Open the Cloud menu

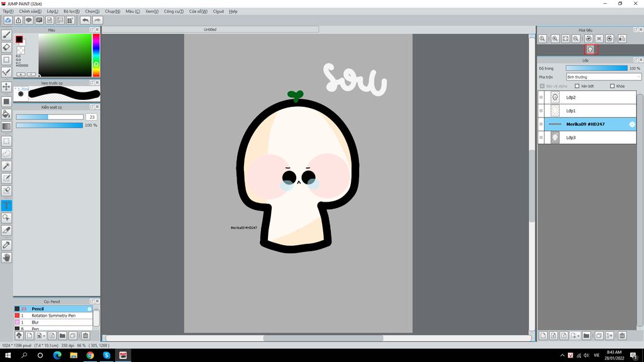coord(218,11)
